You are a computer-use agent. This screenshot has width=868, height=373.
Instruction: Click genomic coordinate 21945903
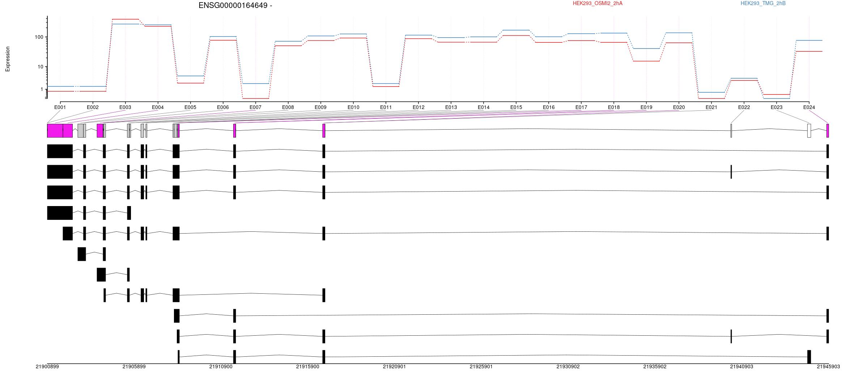(828, 366)
